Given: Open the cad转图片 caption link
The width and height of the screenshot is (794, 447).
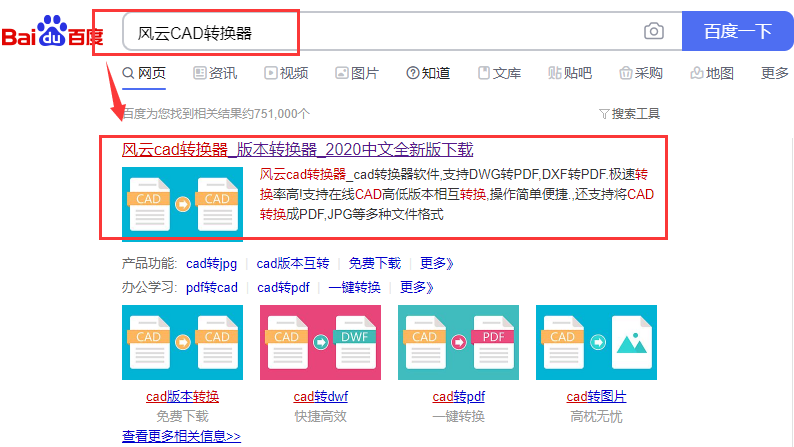Looking at the screenshot, I should click(x=597, y=396).
